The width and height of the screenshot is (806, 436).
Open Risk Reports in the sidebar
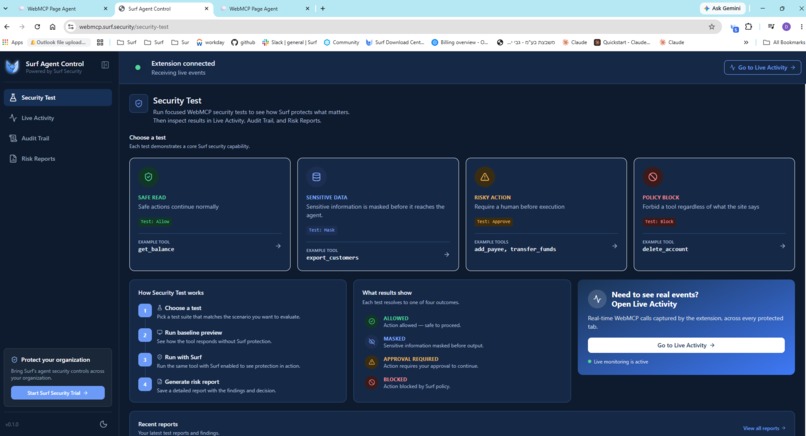(58, 159)
